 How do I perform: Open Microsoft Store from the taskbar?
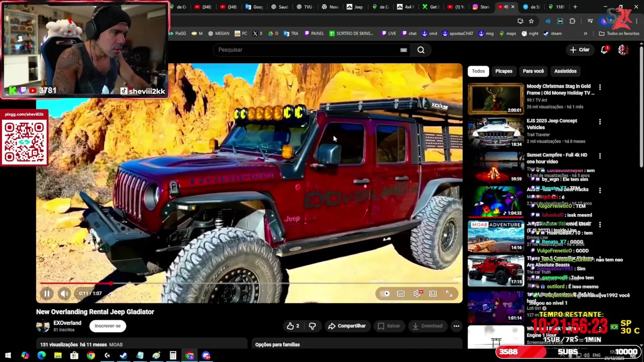[x=74, y=355]
